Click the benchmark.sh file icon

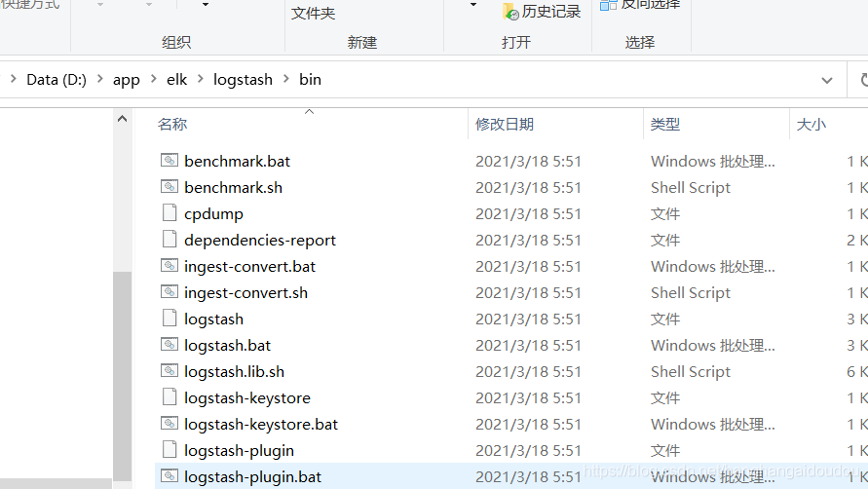[x=170, y=187]
